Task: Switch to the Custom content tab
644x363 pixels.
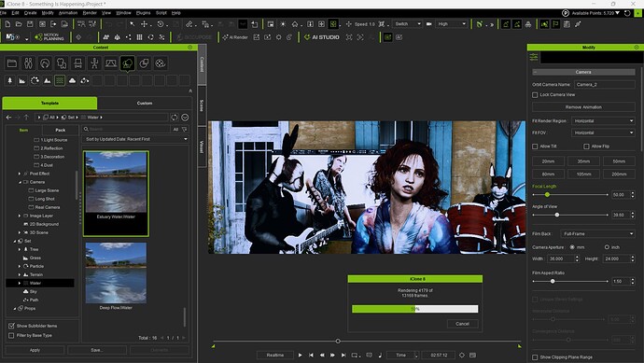Action: tap(145, 104)
